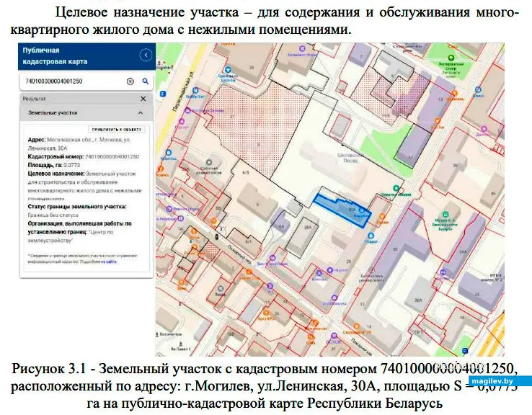Click the blue bus stop marker on Первомайская

[x=163, y=94]
